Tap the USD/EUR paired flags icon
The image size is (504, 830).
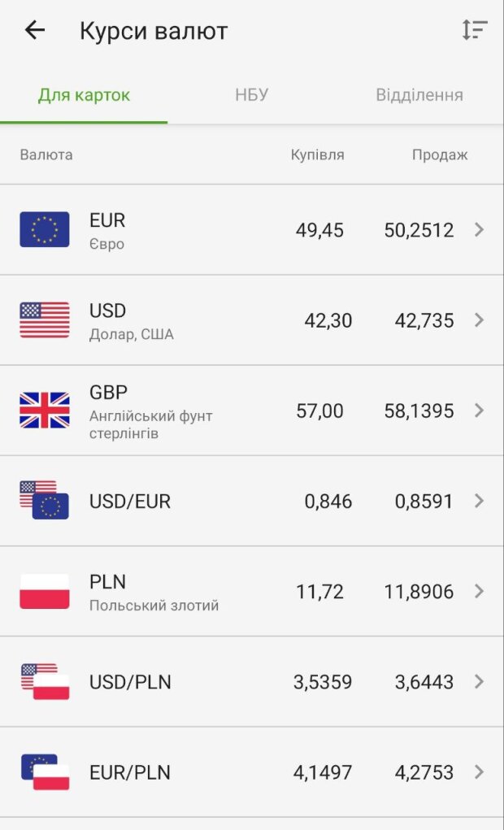[x=45, y=500]
